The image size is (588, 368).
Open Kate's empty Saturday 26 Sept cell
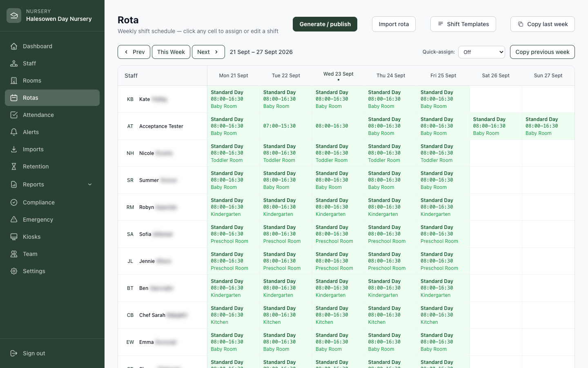[x=496, y=99]
